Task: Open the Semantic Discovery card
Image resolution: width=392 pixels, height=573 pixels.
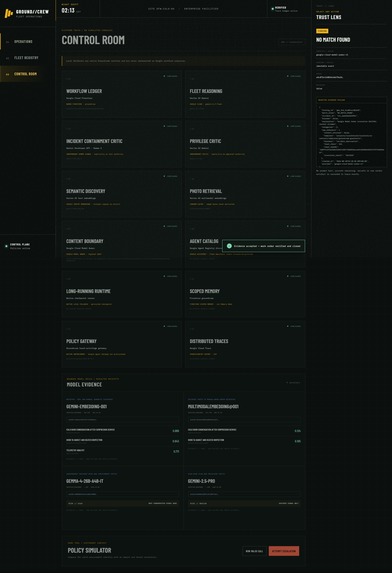Action: [x=122, y=194]
